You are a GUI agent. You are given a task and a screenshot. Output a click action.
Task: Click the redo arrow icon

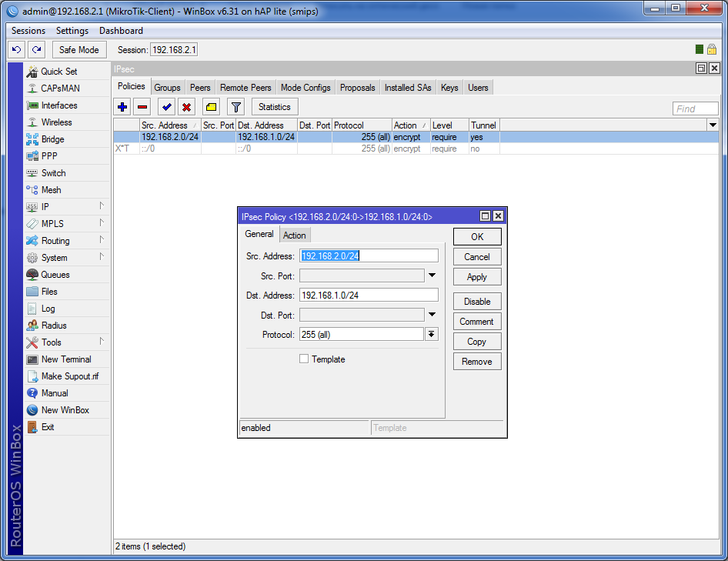(x=36, y=49)
